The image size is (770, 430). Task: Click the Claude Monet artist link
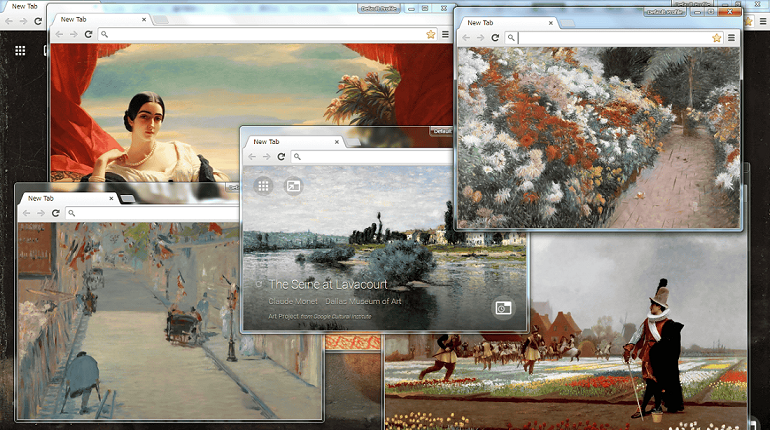(296, 302)
